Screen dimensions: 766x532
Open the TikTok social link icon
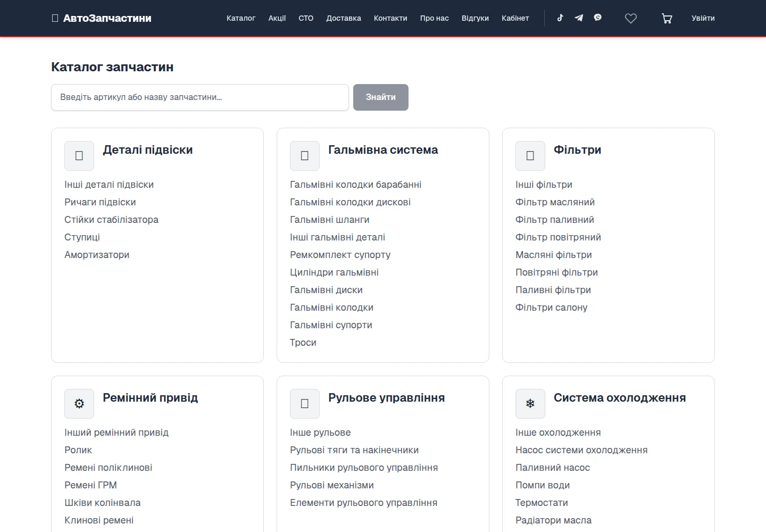point(560,18)
